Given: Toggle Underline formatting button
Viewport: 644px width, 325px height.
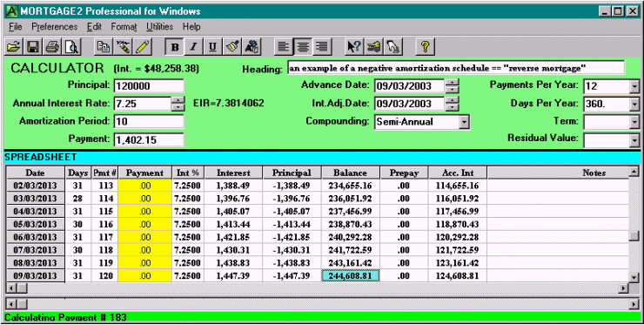Looking at the screenshot, I should [x=212, y=47].
